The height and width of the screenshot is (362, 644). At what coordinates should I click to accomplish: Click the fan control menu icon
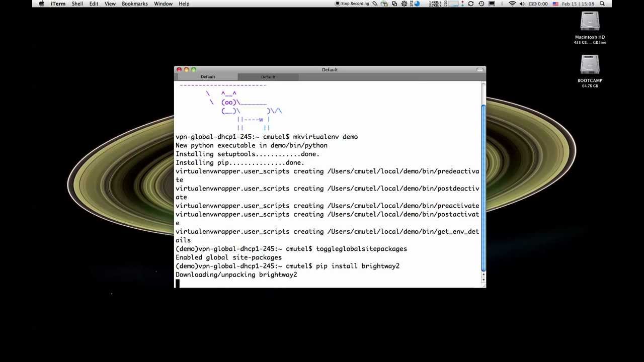[404, 4]
